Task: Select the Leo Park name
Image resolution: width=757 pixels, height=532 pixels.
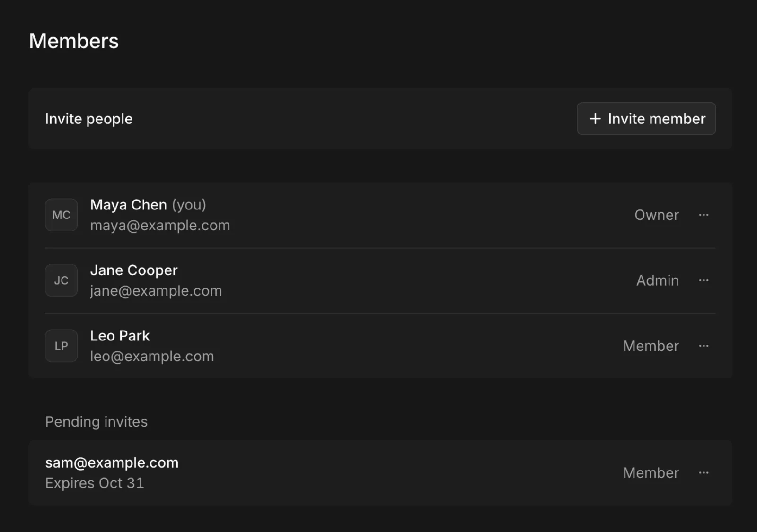Action: (120, 336)
